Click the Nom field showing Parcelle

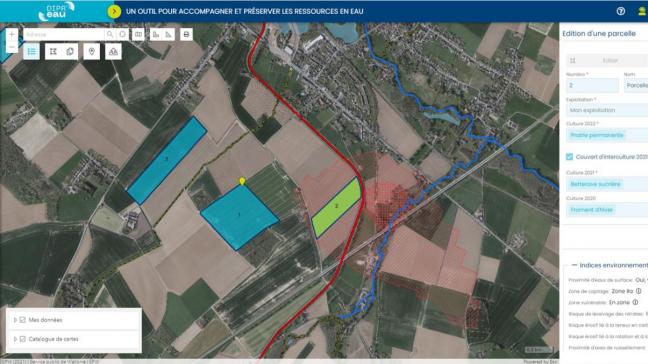[636, 85]
